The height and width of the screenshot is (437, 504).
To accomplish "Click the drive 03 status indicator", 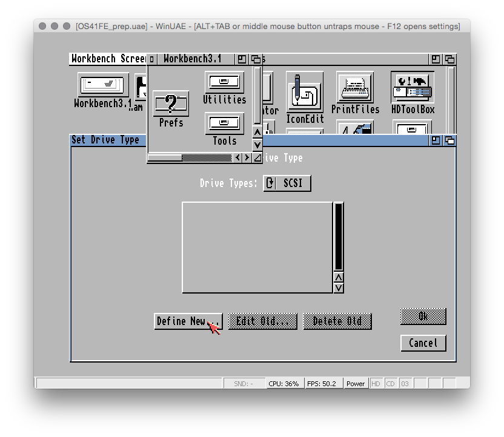I will point(405,384).
